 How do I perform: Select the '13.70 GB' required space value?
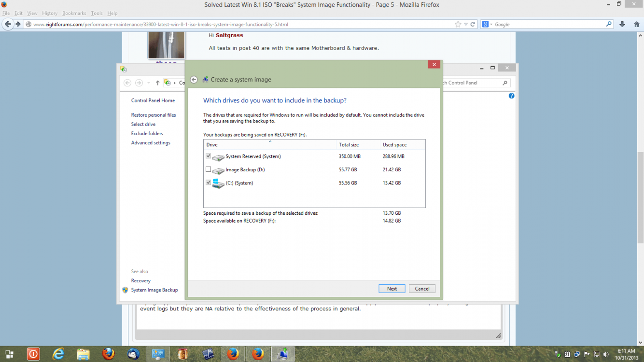[x=392, y=213]
